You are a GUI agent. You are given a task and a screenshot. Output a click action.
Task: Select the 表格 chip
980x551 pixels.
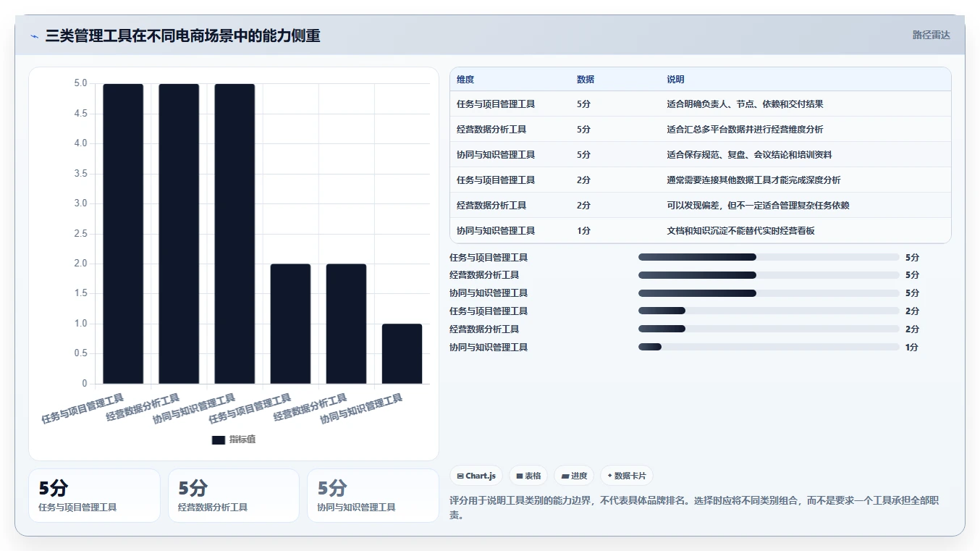[x=528, y=476]
